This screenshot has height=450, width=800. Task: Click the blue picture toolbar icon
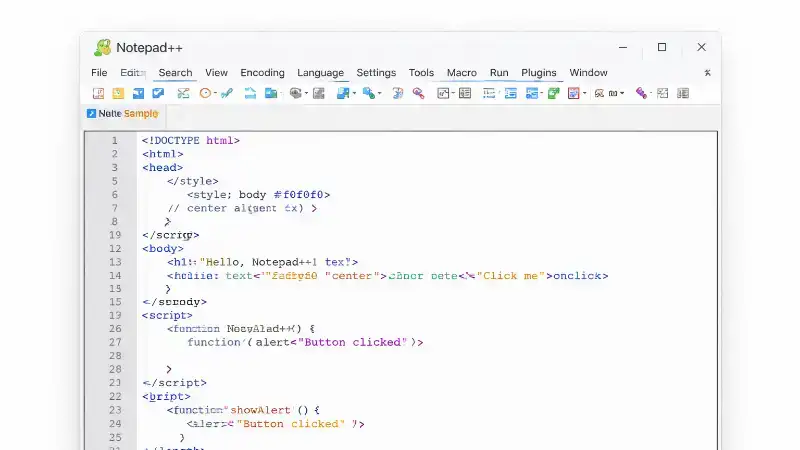pos(343,93)
